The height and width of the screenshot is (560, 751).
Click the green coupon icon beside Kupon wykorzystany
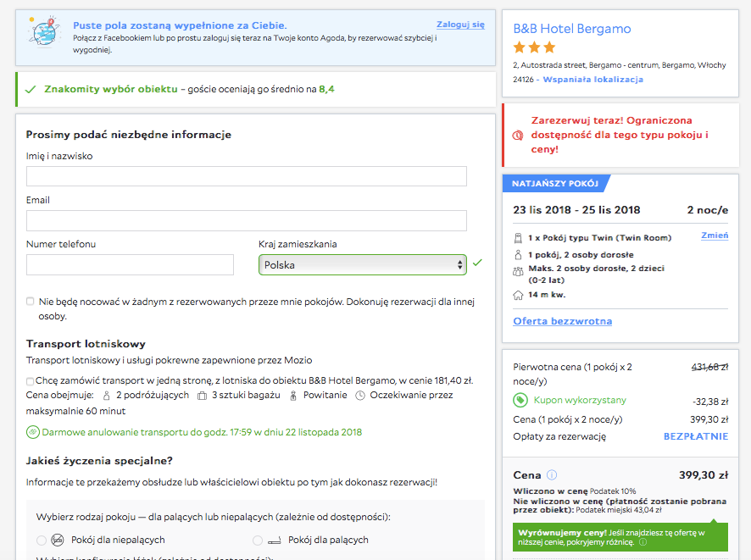tap(520, 400)
